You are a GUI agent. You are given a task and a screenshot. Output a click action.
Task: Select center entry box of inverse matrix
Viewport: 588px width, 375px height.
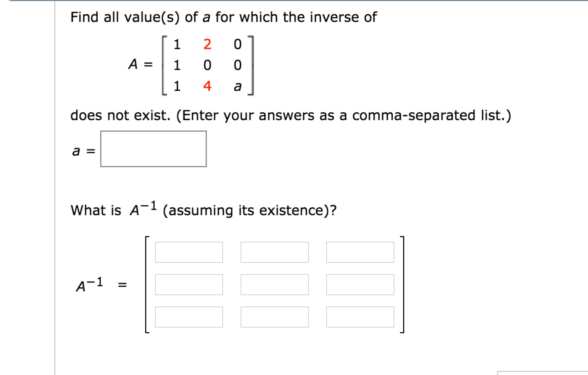click(275, 285)
